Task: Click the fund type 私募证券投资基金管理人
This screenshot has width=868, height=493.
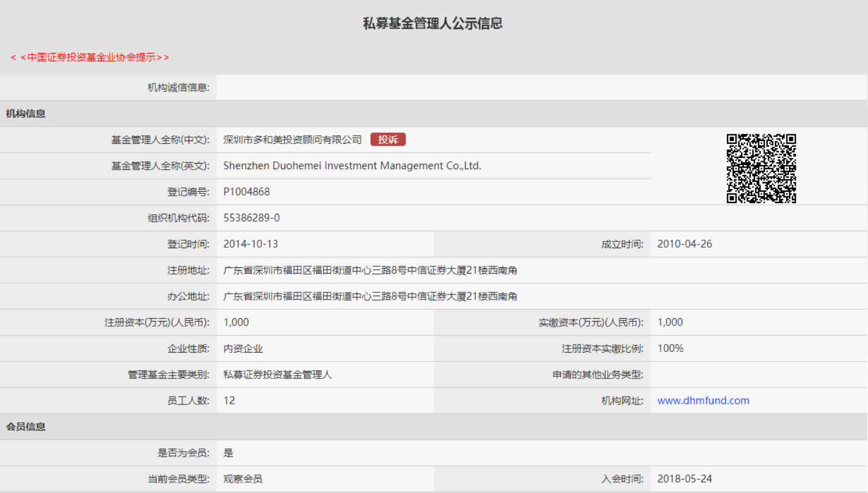Action: (277, 375)
